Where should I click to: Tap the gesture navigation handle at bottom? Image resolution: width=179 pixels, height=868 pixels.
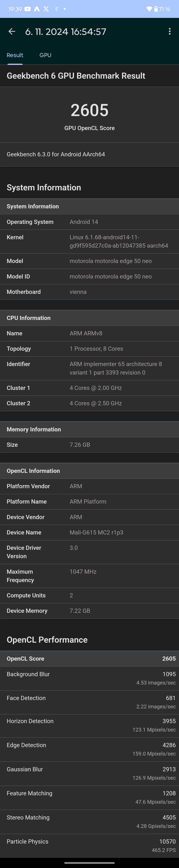tap(89, 863)
